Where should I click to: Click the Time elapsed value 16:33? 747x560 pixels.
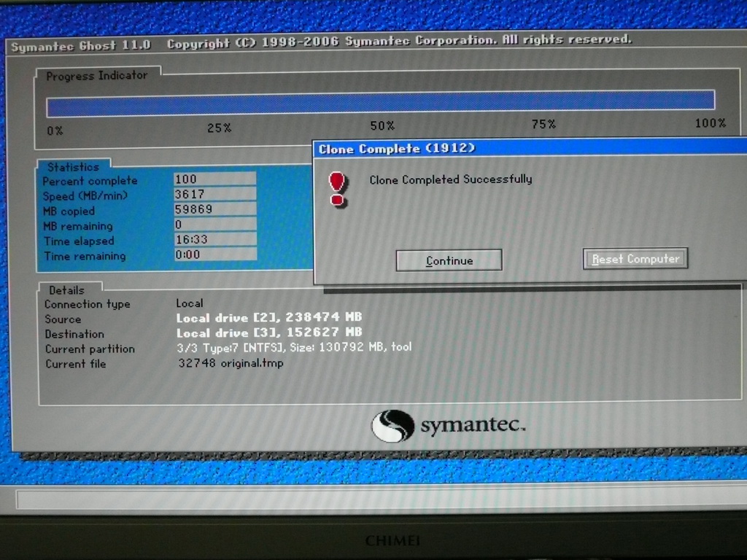[x=214, y=239]
